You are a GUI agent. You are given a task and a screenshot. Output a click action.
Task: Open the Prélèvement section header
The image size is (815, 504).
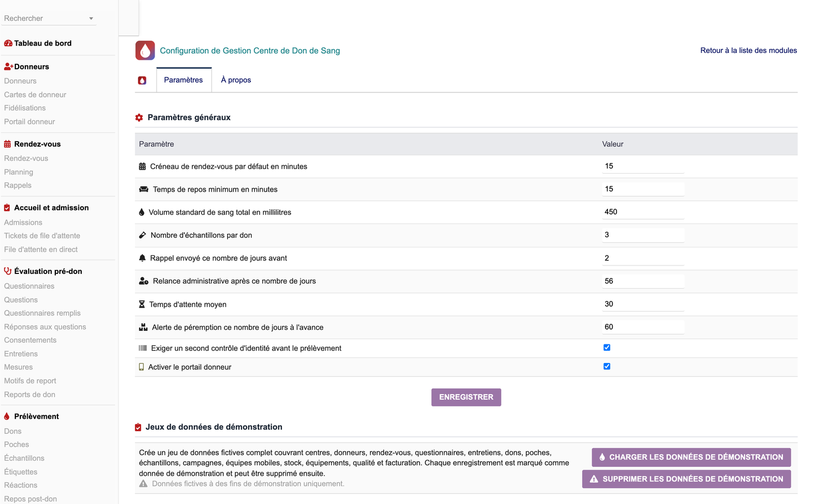coord(37,416)
